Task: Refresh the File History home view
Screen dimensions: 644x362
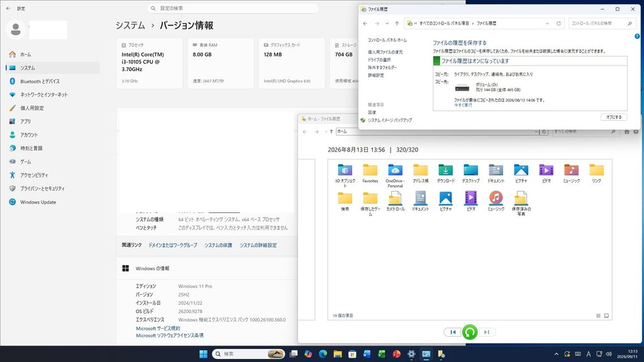Action: pos(544,132)
